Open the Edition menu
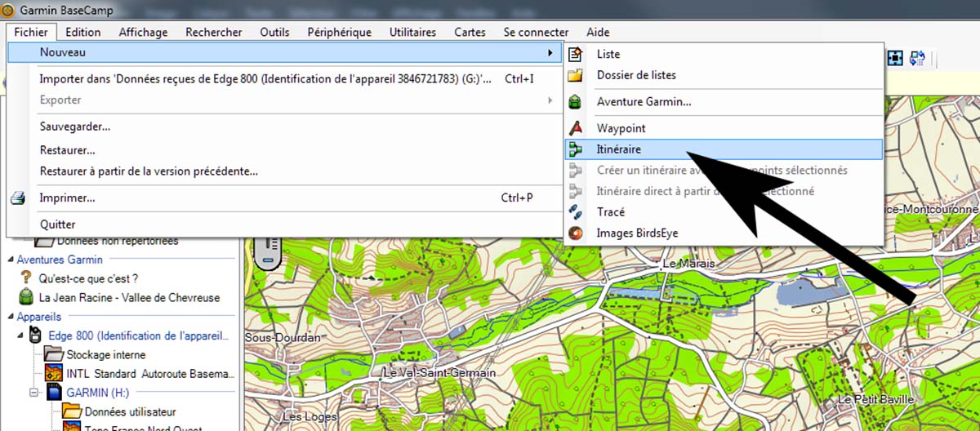 tap(83, 32)
